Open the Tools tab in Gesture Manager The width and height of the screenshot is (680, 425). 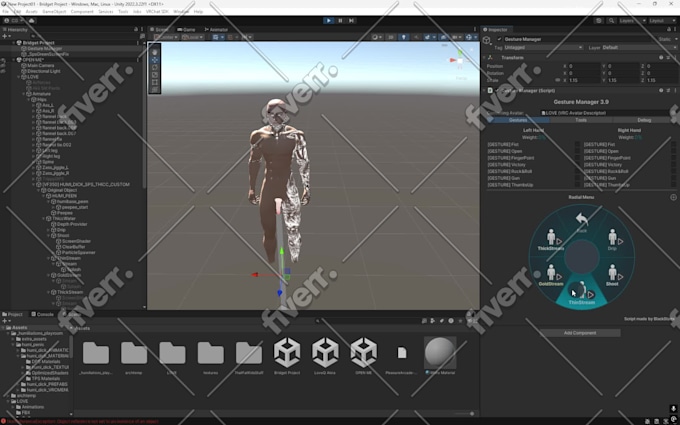(x=581, y=120)
